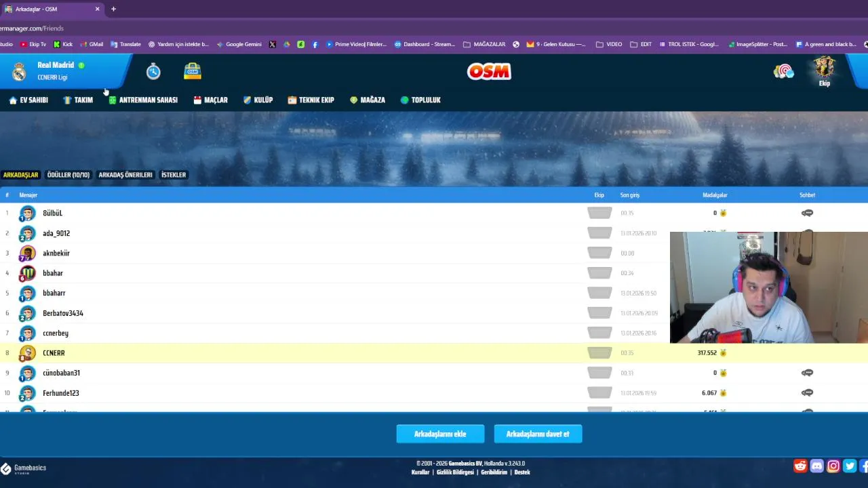Open the KULÜP menu
This screenshot has height=488, width=868.
(258, 100)
